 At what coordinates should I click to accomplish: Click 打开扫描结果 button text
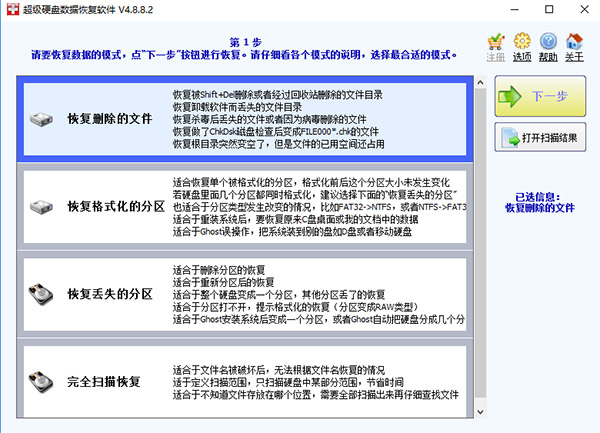pyautogui.click(x=549, y=138)
